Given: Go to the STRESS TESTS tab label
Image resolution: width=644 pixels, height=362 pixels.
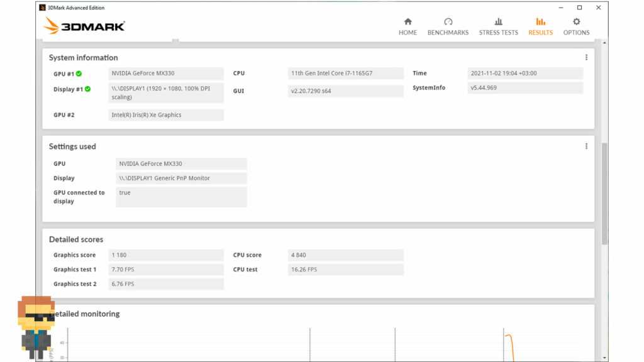Looking at the screenshot, I should tap(498, 33).
